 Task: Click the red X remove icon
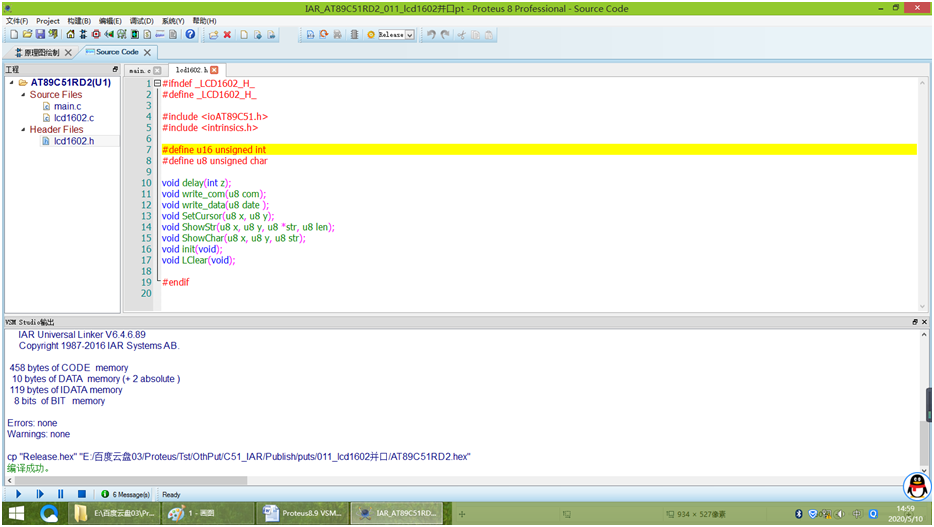[227, 35]
